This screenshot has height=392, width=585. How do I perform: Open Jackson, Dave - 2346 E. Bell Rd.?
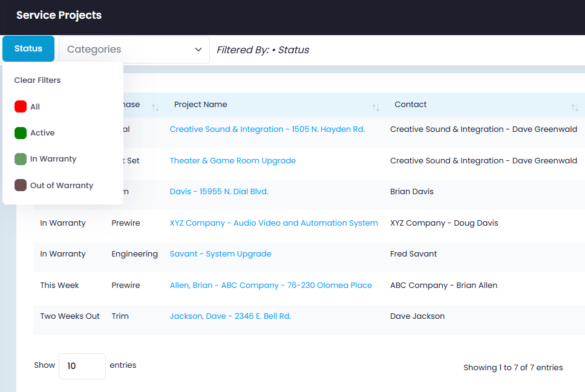coord(230,316)
